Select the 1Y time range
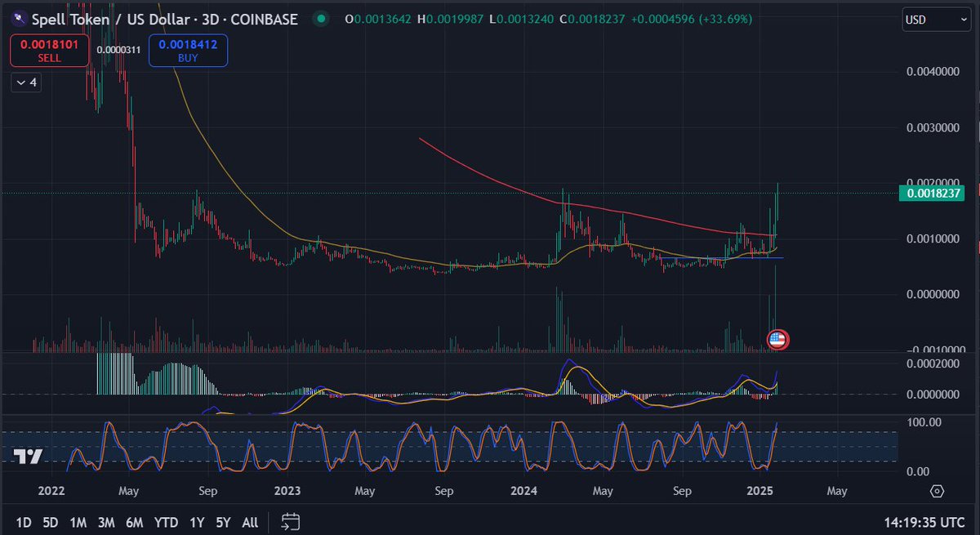 coord(197,522)
